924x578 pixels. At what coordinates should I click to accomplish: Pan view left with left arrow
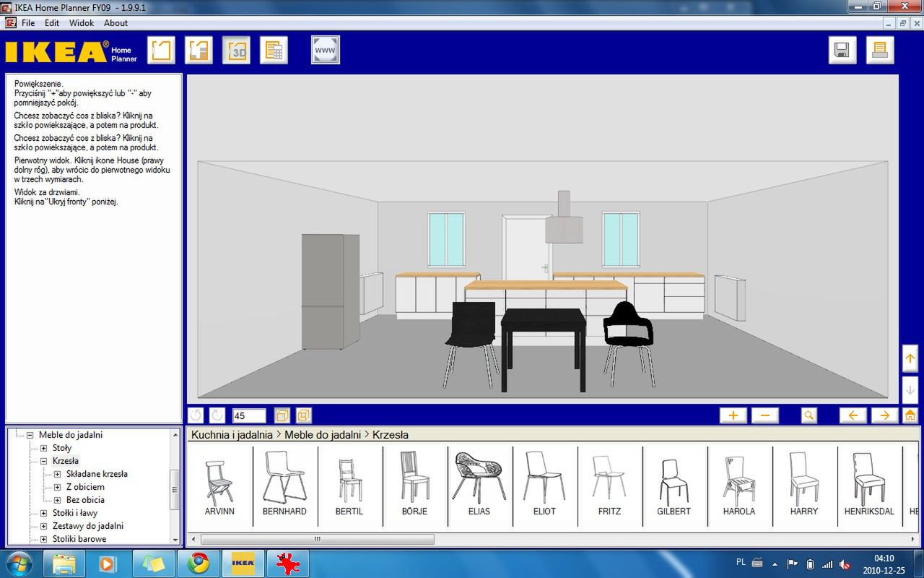[x=853, y=415]
